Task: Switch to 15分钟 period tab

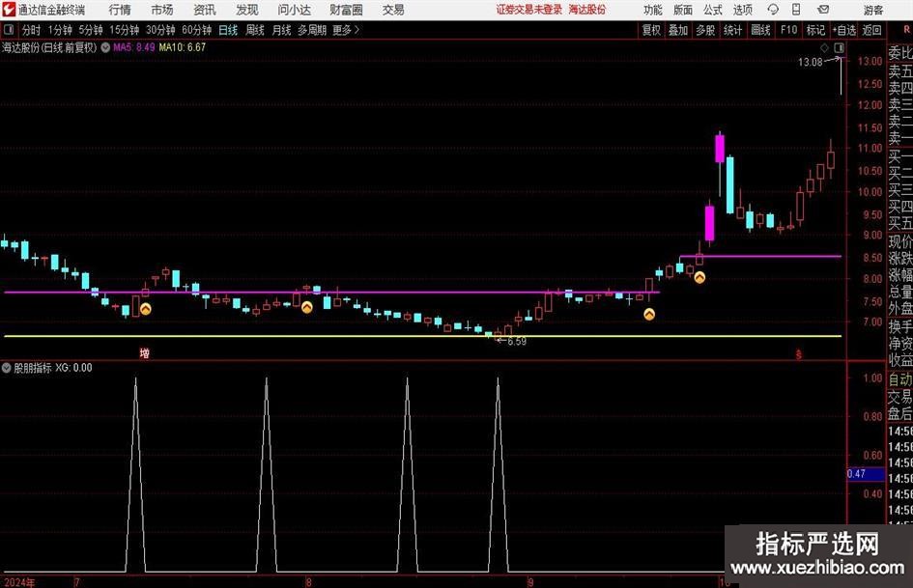Action: point(124,30)
